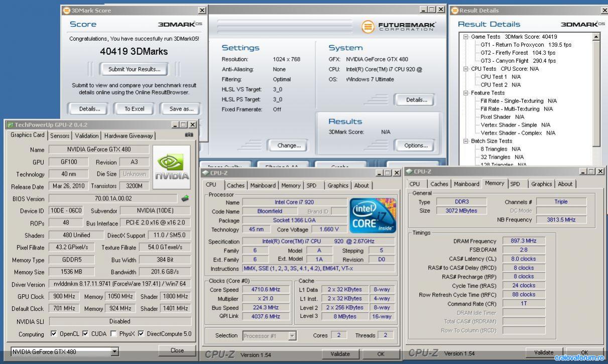Click the Driver Version field in GPU-Z
Screen dimensions: 608x364
point(119,284)
